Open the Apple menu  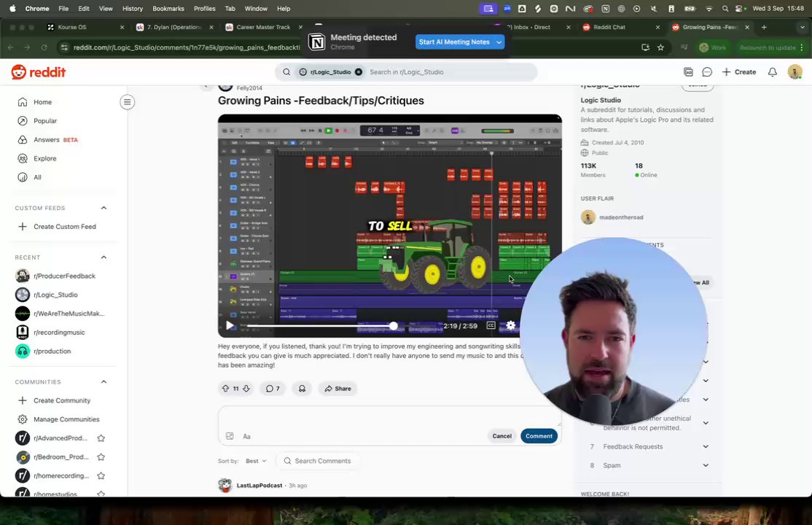(x=13, y=8)
